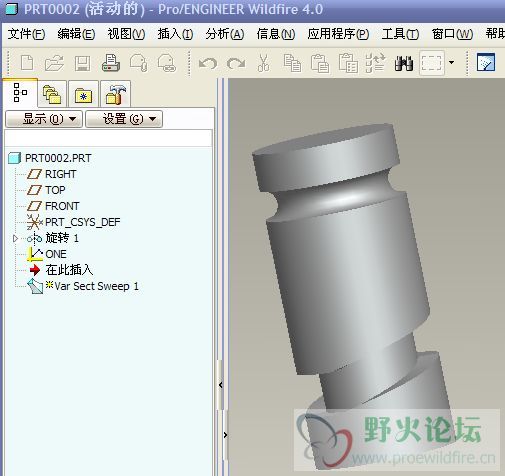The height and width of the screenshot is (476, 505).
Task: Select the FRONT datum plane
Action: coord(62,206)
